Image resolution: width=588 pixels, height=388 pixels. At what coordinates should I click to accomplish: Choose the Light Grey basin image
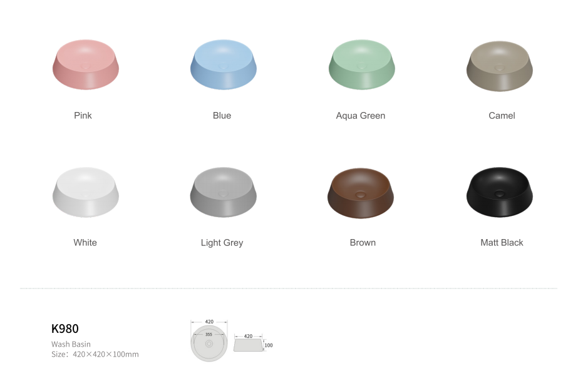pyautogui.click(x=224, y=192)
